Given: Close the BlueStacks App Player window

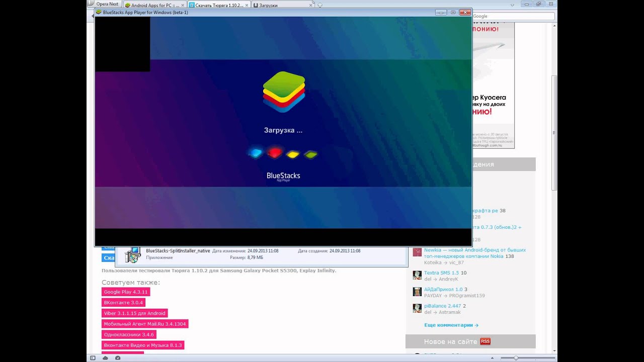Looking at the screenshot, I should coord(465,12).
